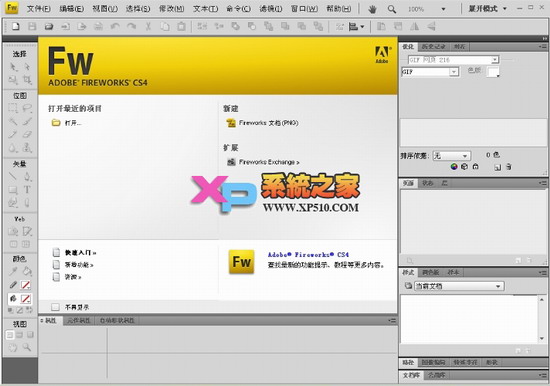Open the zoom level 100% dropdown
The image size is (550, 386).
pos(443,9)
